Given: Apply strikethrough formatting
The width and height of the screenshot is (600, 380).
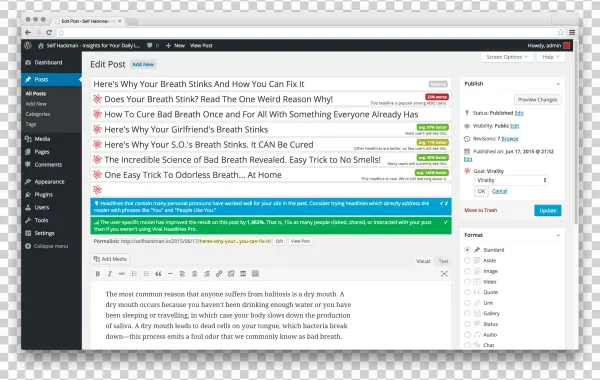Looking at the screenshot, I should 122,274.
